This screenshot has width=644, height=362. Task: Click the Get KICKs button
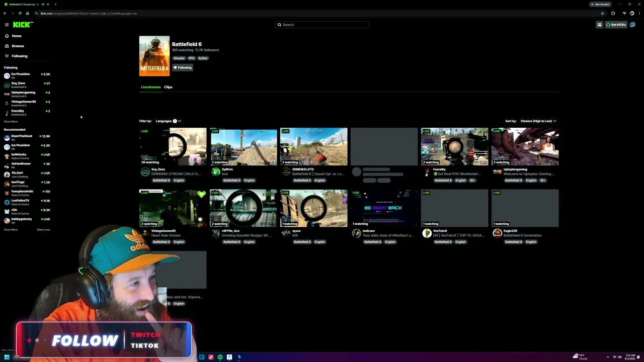tap(616, 25)
